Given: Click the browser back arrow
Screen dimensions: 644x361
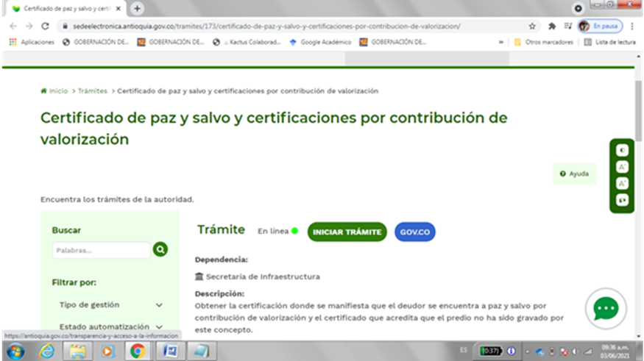Looking at the screenshot, I should click(x=13, y=26).
